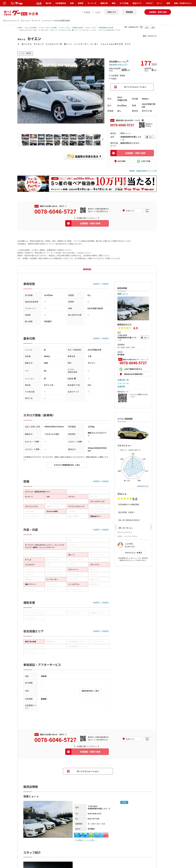The image size is (196, 868).
Task: Open 車買取・車査定相場をチェック link
Action: point(143,171)
